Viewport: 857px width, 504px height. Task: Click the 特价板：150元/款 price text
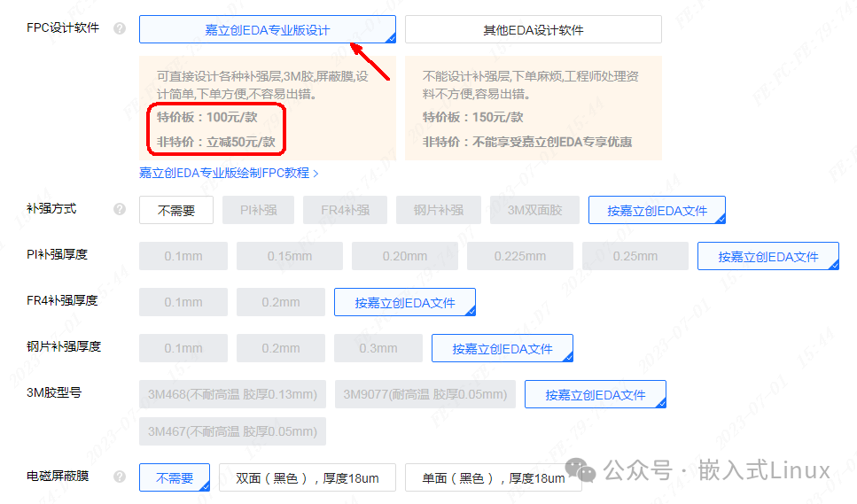[x=472, y=117]
